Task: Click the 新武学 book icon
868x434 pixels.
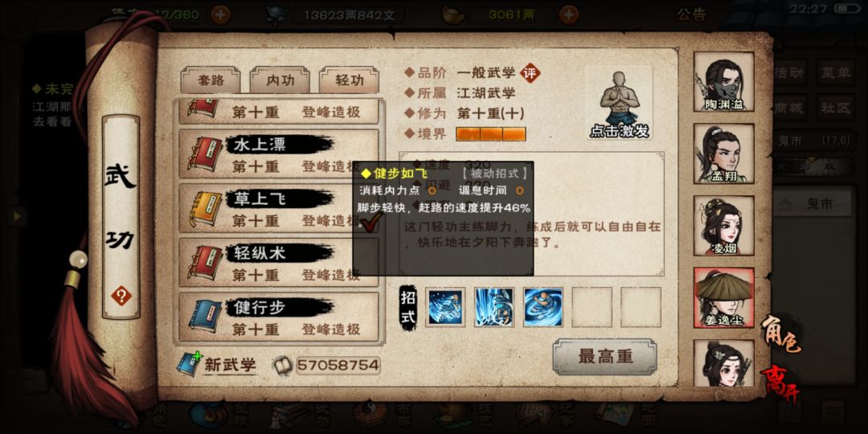Action: (188, 364)
